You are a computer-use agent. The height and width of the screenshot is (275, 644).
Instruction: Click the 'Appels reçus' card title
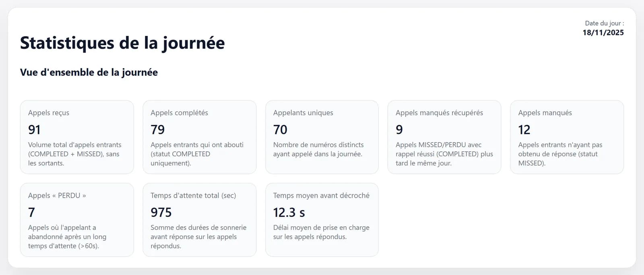49,113
